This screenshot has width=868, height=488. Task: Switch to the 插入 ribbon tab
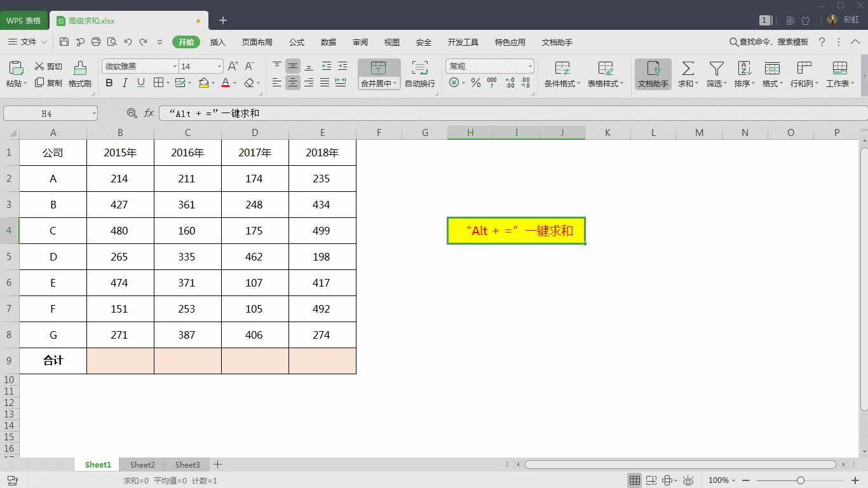point(218,42)
